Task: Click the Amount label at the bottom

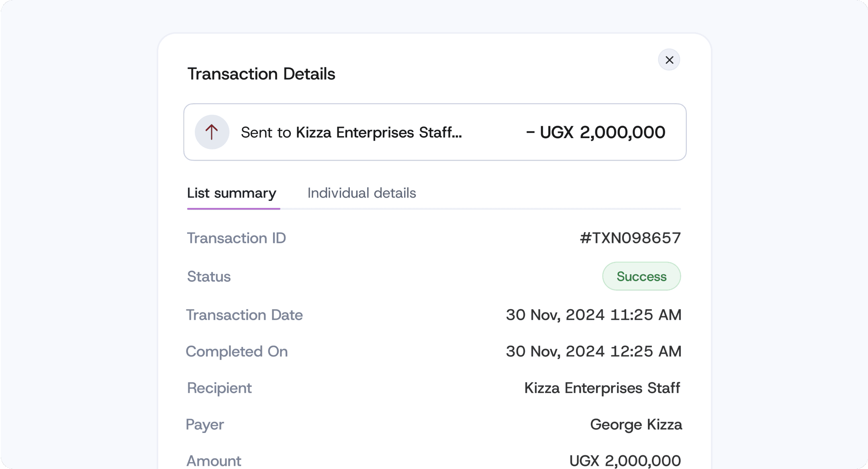Action: tap(213, 461)
